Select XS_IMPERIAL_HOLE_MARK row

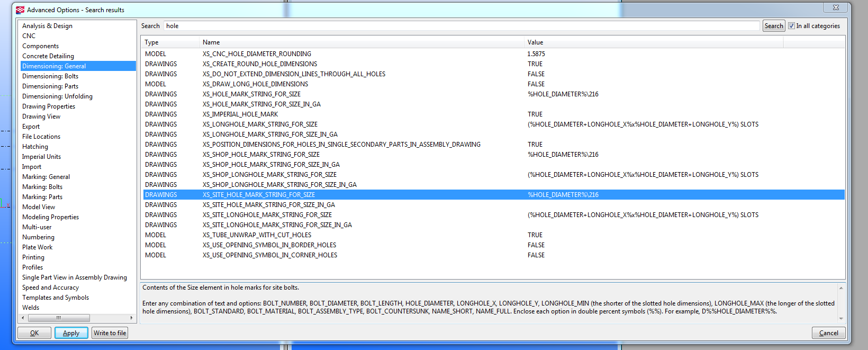[493, 114]
